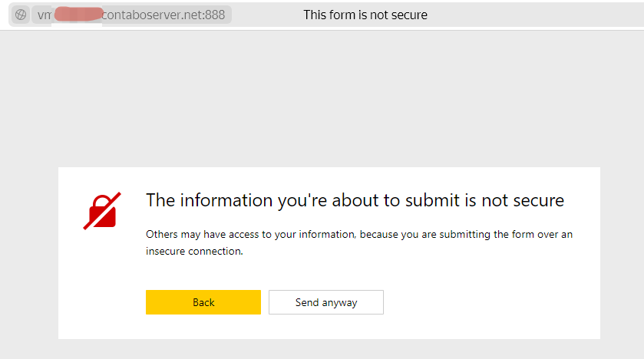Click the red smudged part of the URL
The height and width of the screenshot is (359, 644).
[78, 15]
